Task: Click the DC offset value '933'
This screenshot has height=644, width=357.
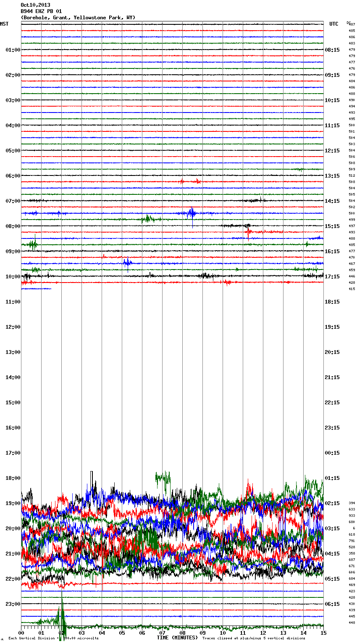Action: tap(352, 516)
